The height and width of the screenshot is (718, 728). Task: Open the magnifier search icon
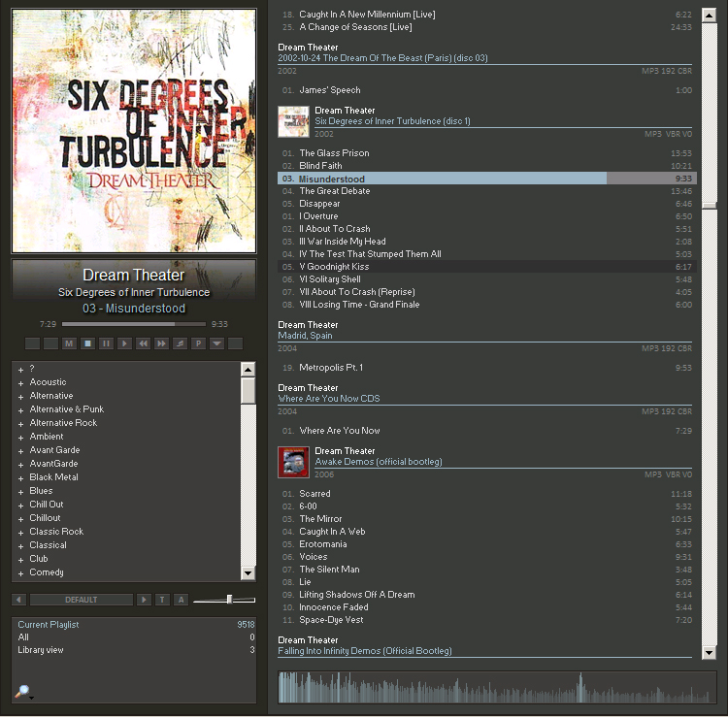click(x=22, y=692)
